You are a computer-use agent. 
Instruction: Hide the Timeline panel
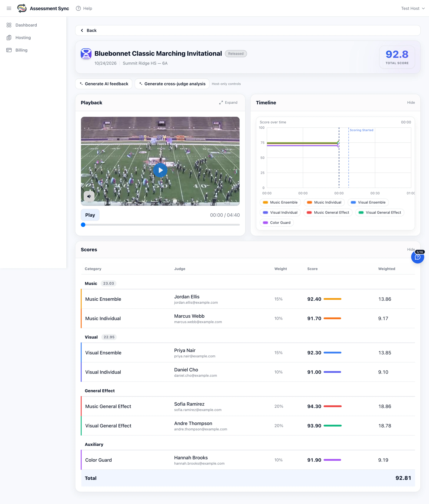coord(411,102)
